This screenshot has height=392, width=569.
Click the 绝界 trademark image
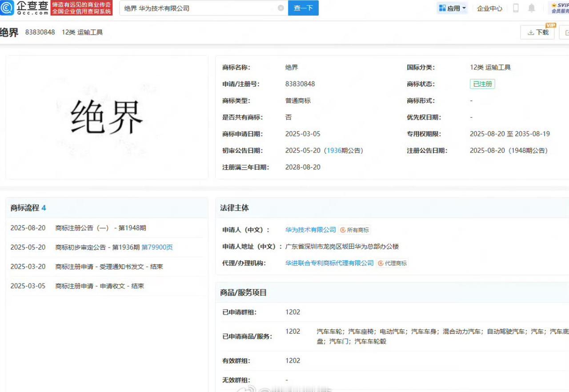pos(107,117)
